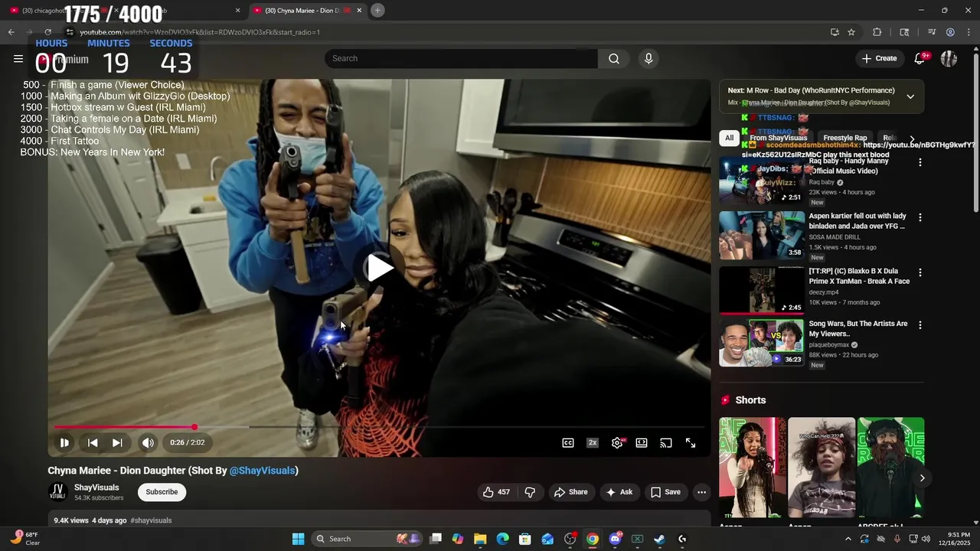
Task: Open the YouTube hamburger guide menu
Action: (x=18, y=59)
